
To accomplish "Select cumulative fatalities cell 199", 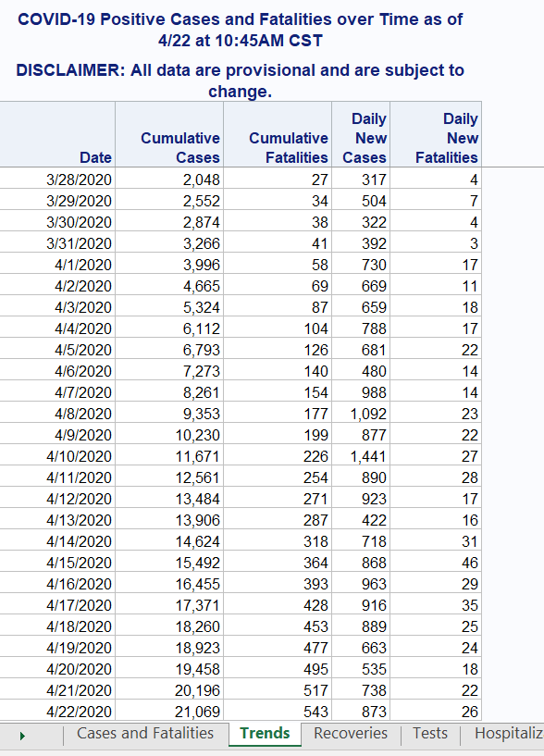I will 278,434.
